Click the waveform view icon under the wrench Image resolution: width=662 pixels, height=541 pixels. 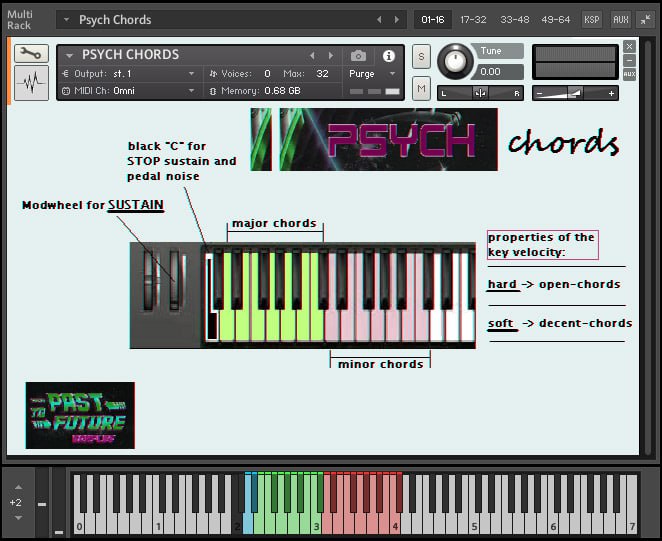coord(32,83)
